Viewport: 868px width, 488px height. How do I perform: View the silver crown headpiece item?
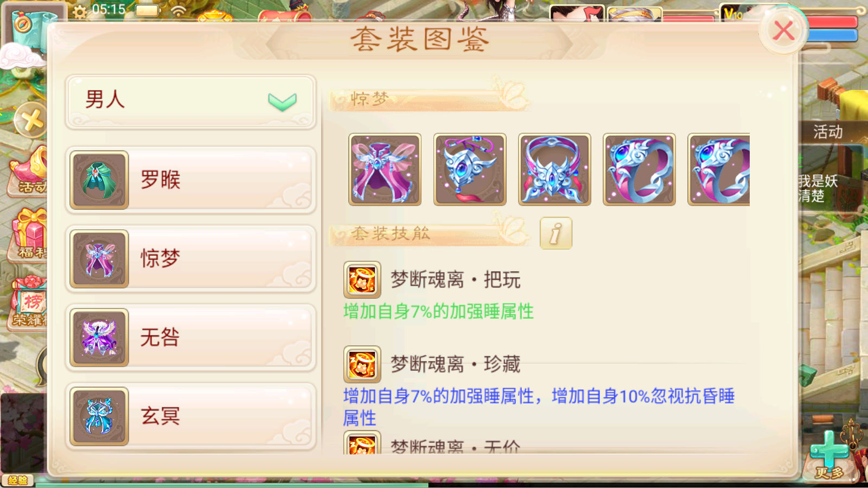point(554,170)
